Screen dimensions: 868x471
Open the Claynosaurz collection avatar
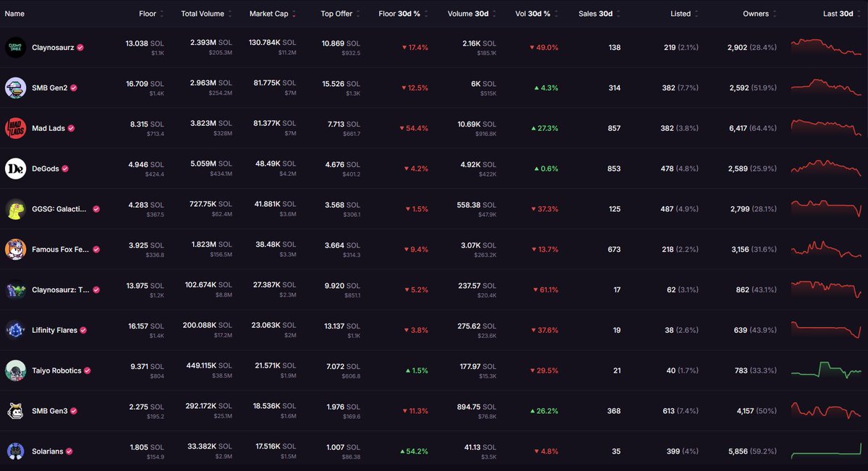(15, 47)
